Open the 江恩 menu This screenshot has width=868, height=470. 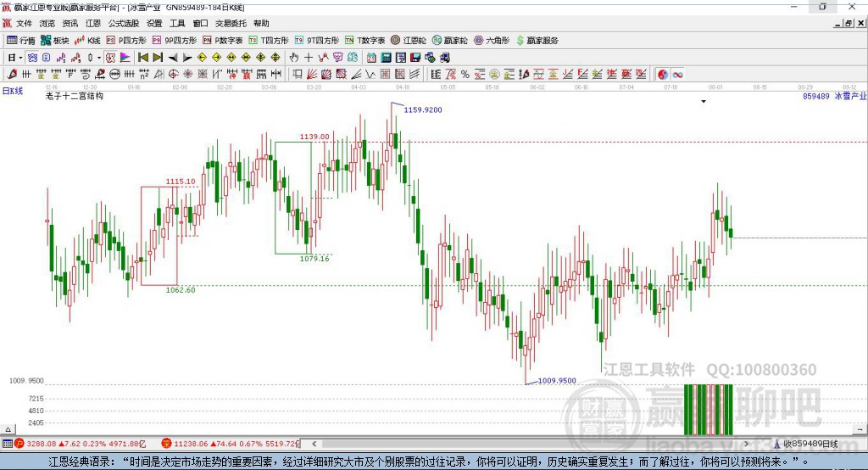coord(93,23)
